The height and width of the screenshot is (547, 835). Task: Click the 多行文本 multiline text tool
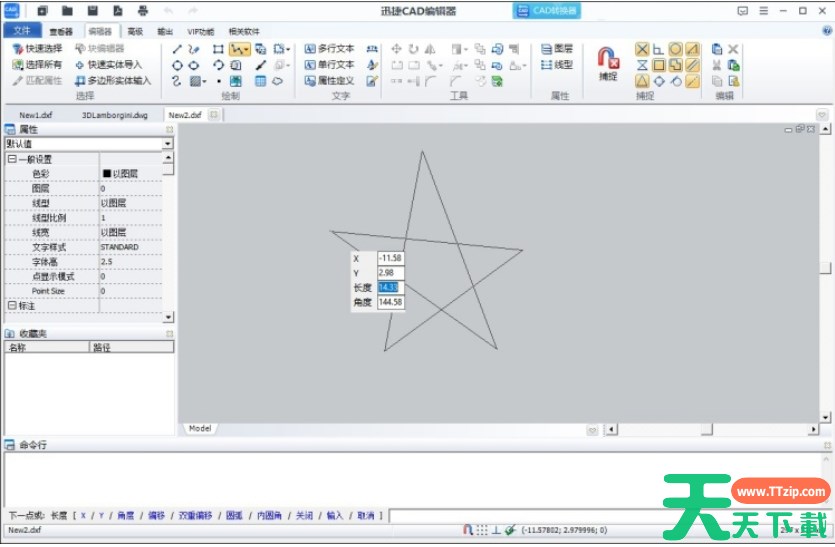[x=329, y=48]
